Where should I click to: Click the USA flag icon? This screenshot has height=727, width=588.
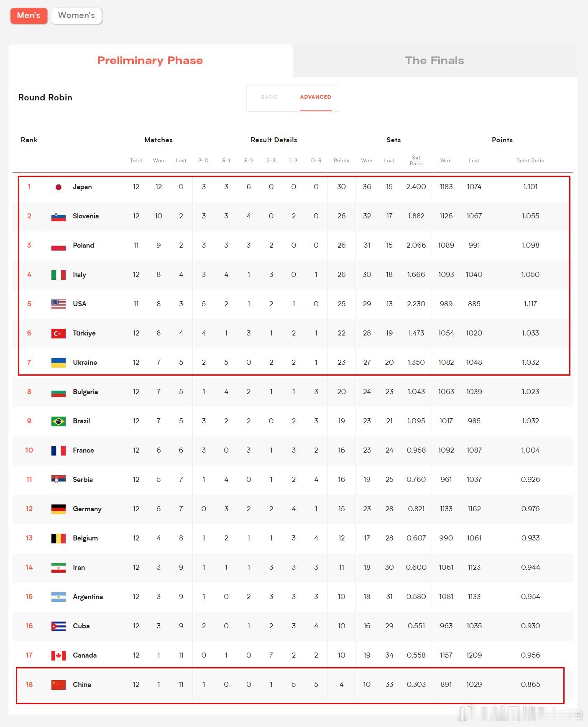59,304
